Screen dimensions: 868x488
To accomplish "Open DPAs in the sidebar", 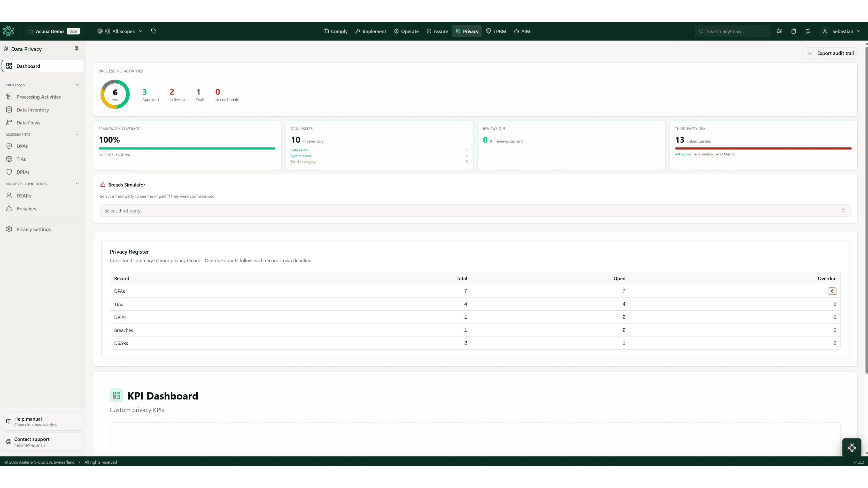I will tap(42, 146).
